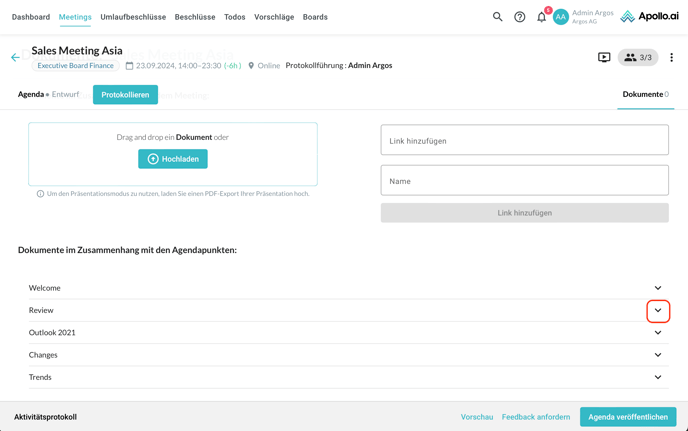Expand the Trends agenda item
This screenshot has width=688, height=431.
pyautogui.click(x=657, y=377)
